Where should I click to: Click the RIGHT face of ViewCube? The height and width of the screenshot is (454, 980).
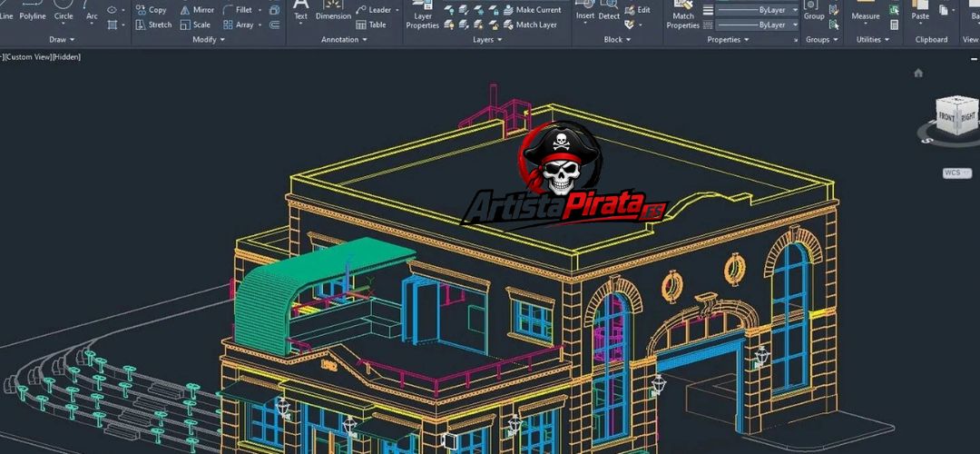tap(968, 116)
